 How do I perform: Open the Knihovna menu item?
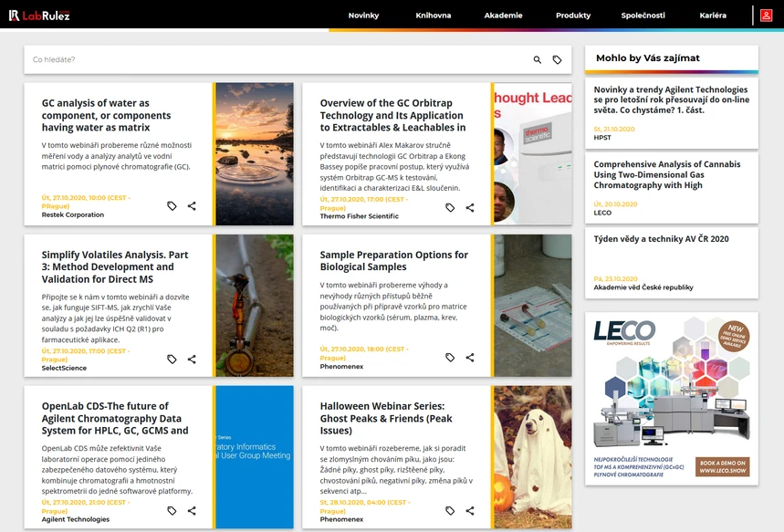coord(433,16)
